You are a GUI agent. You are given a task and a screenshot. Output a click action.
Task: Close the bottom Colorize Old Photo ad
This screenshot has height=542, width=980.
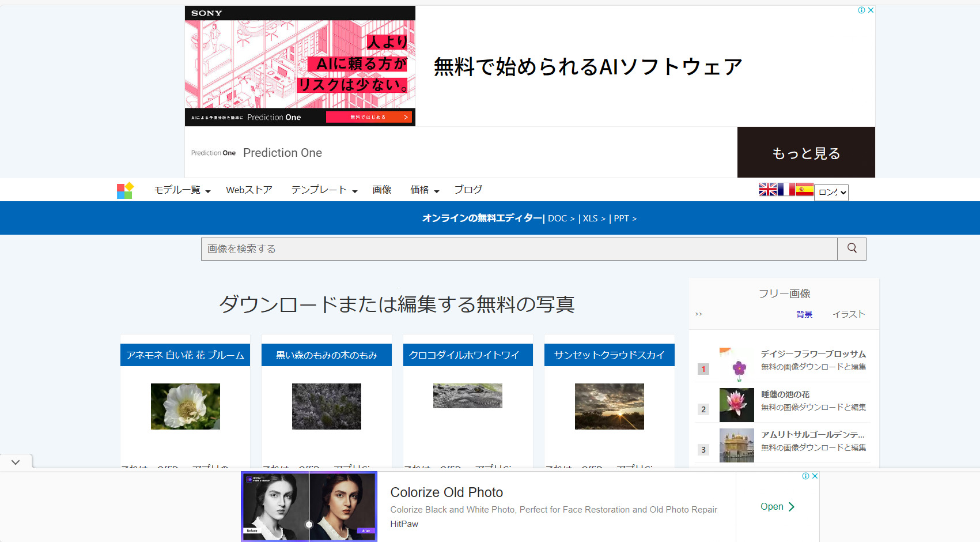pyautogui.click(x=815, y=476)
